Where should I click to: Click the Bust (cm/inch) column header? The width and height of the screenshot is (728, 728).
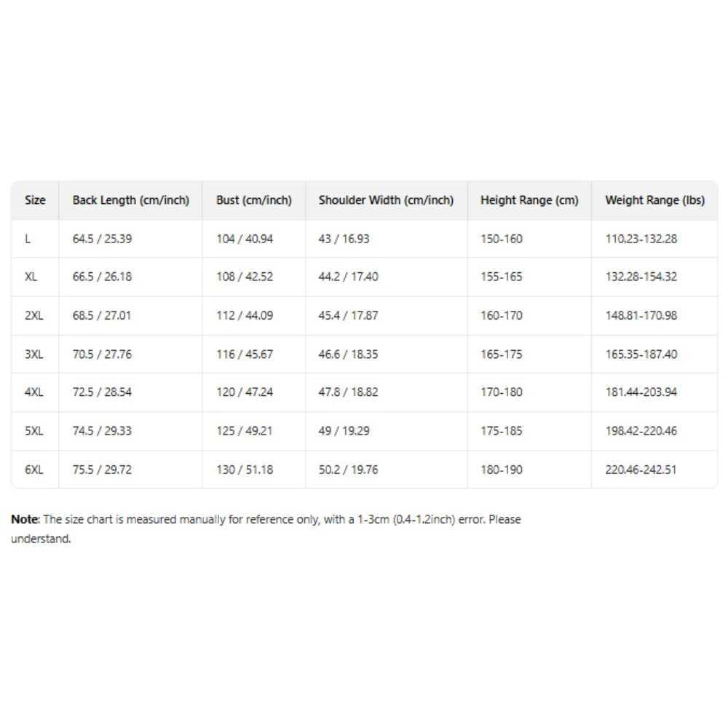pyautogui.click(x=253, y=200)
